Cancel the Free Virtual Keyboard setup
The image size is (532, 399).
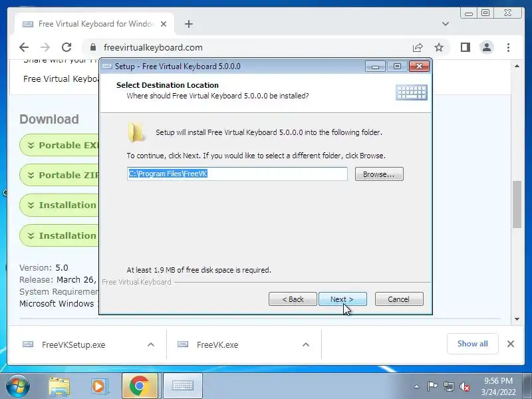399,299
